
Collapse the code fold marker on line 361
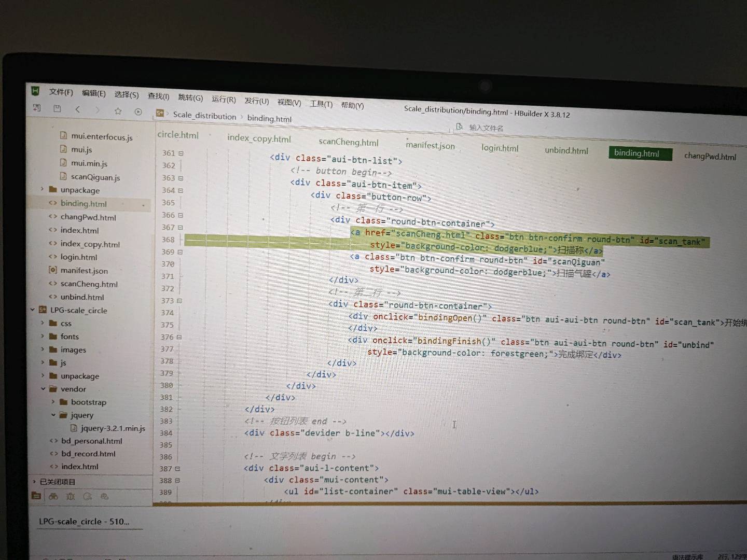[x=181, y=153]
